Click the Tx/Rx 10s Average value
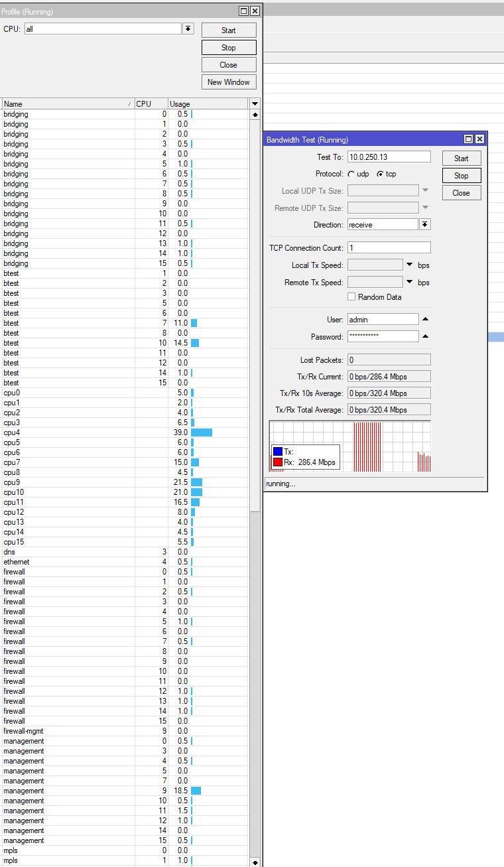This screenshot has width=504, height=867. click(x=389, y=393)
